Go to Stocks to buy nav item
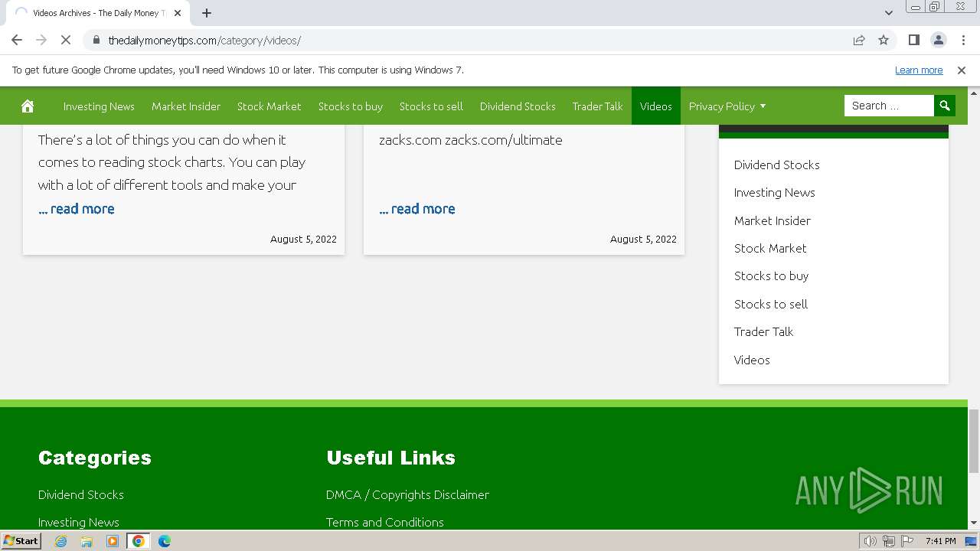This screenshot has width=980, height=551. pos(351,106)
